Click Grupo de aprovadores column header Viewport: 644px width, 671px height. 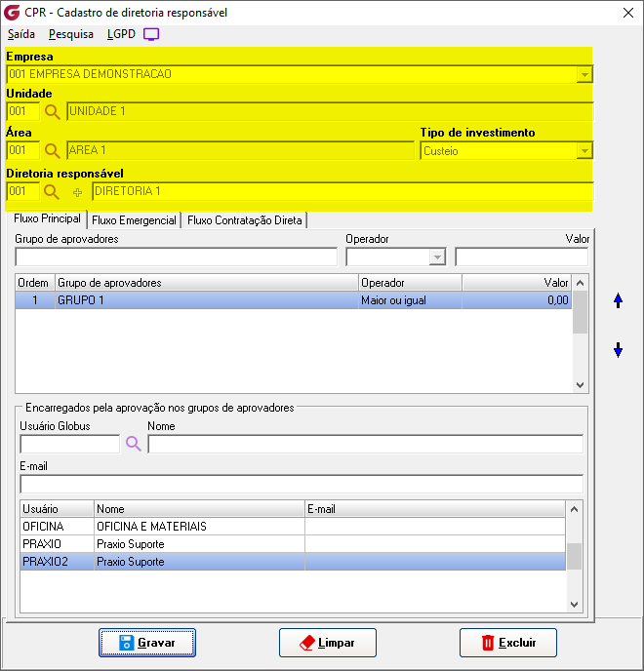207,283
